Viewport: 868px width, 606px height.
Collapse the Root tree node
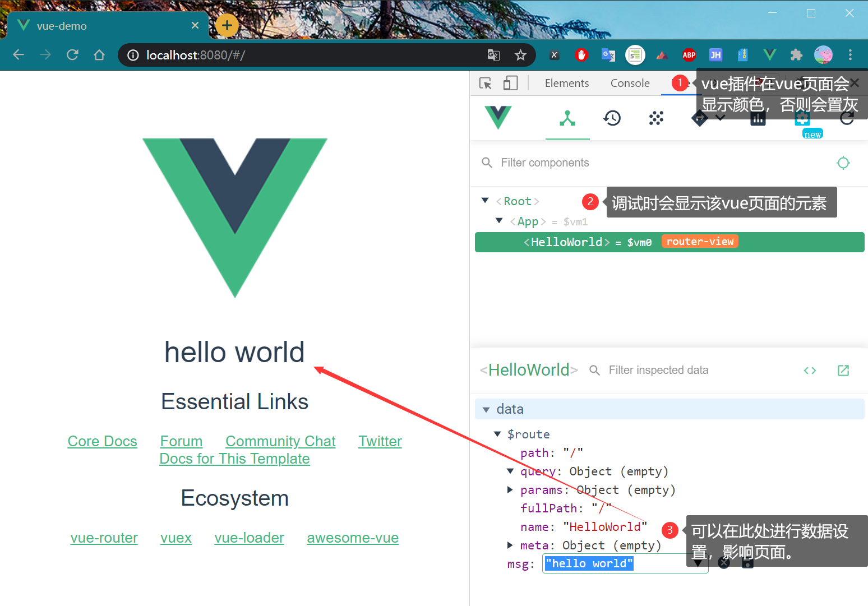point(486,201)
